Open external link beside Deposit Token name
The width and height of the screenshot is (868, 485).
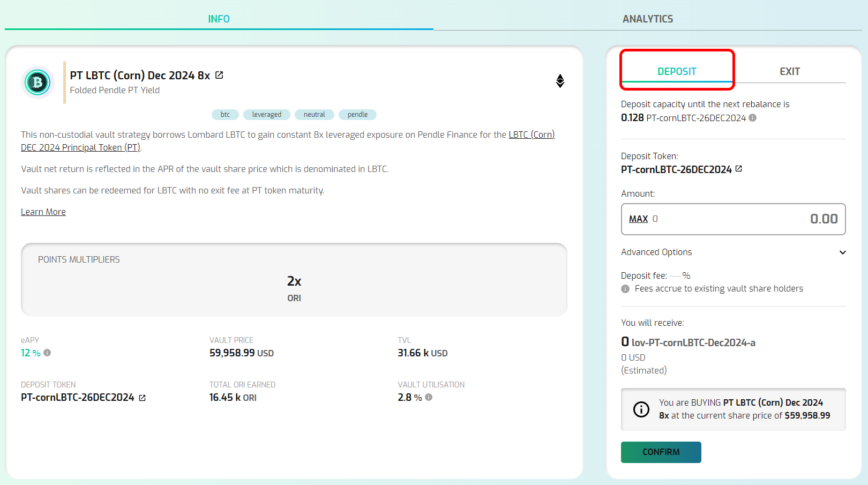(x=739, y=169)
